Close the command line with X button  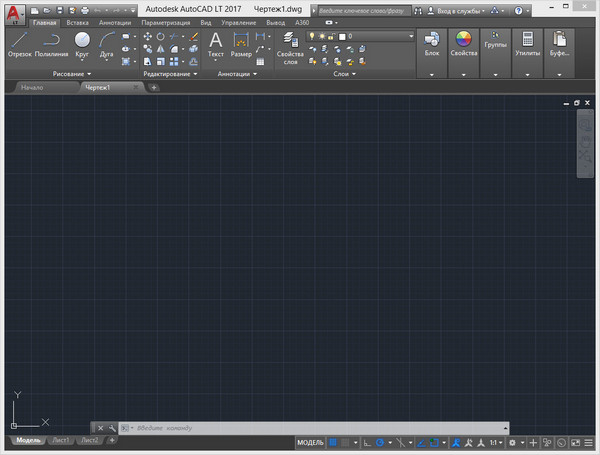click(x=101, y=428)
